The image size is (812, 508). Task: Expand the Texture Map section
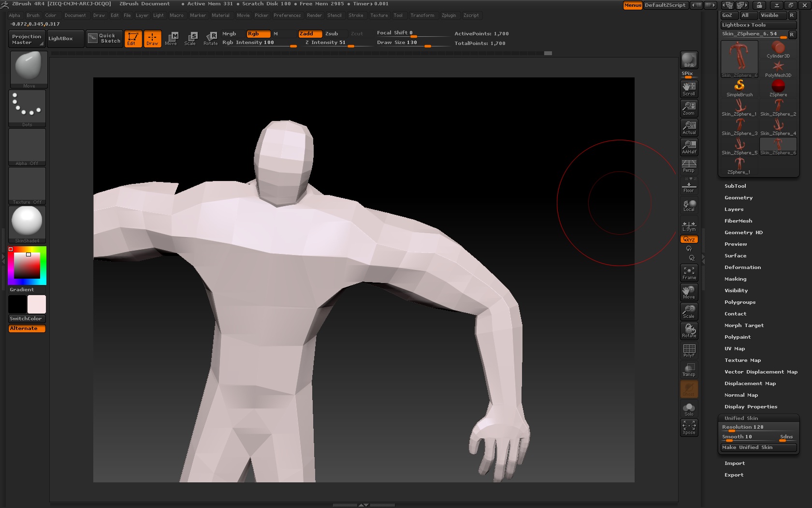point(742,360)
